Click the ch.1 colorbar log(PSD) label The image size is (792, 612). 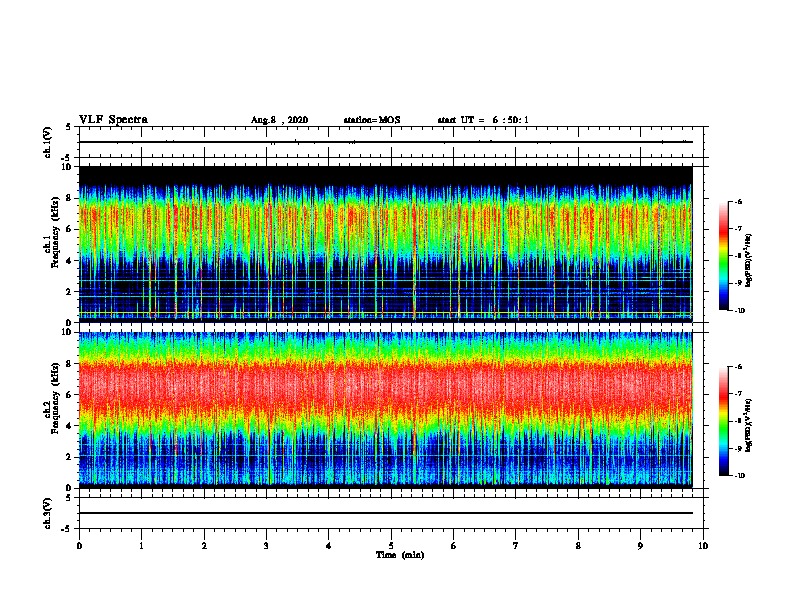click(x=749, y=261)
